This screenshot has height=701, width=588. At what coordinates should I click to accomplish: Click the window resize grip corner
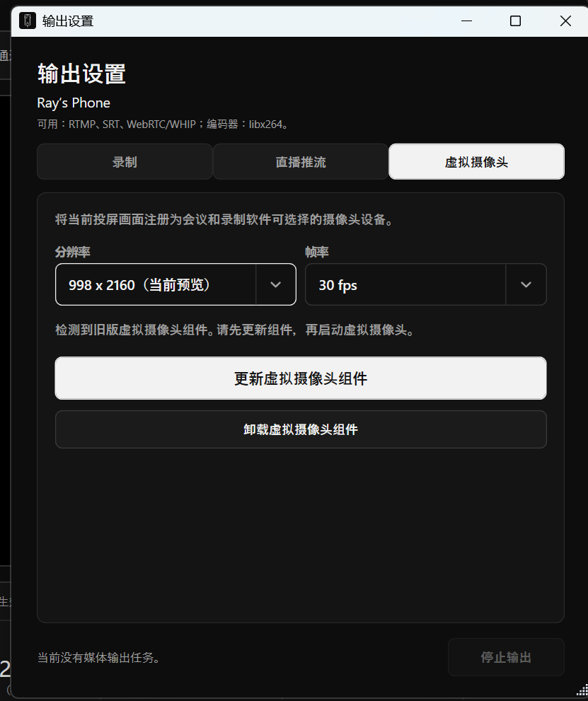[x=582, y=690]
